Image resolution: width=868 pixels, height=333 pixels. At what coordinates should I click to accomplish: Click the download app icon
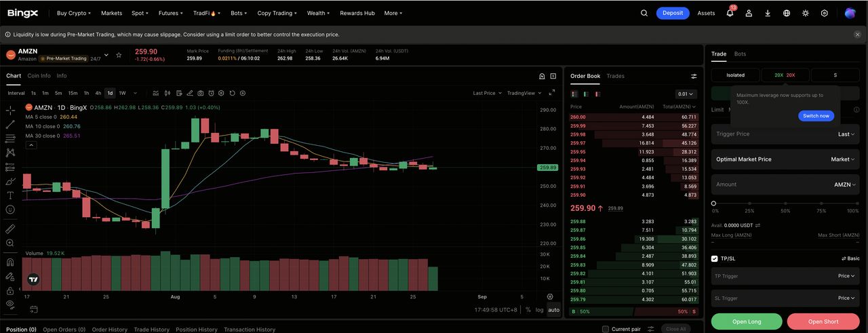pos(768,13)
